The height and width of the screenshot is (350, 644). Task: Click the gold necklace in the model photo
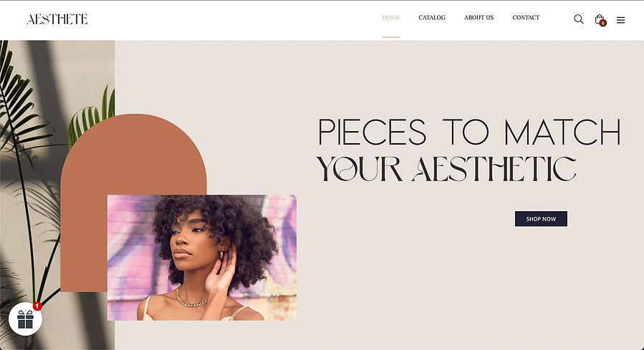190,299
